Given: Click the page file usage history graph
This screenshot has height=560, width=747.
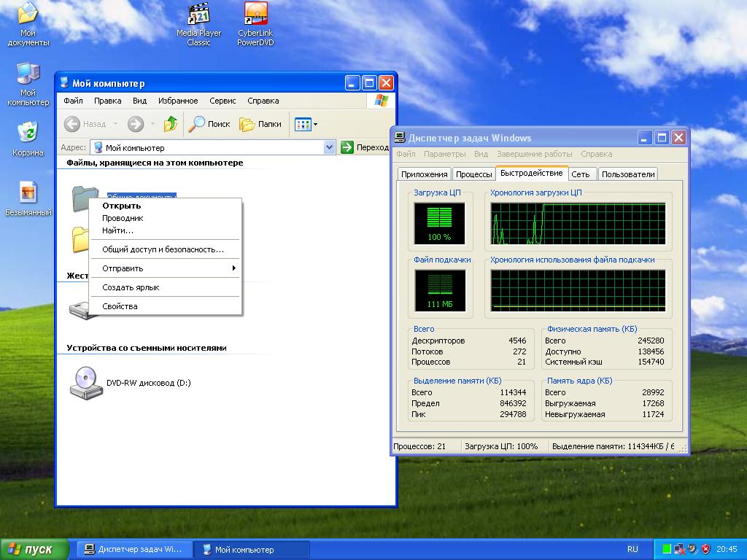Looking at the screenshot, I should pyautogui.click(x=578, y=290).
